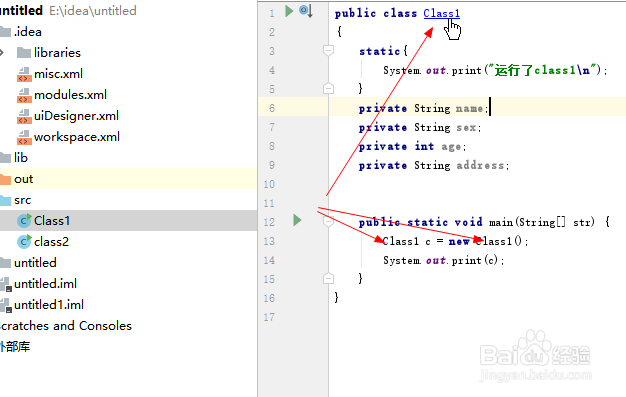This screenshot has height=397, width=626.
Task: Click the class2 class icon
Action: coord(24,242)
